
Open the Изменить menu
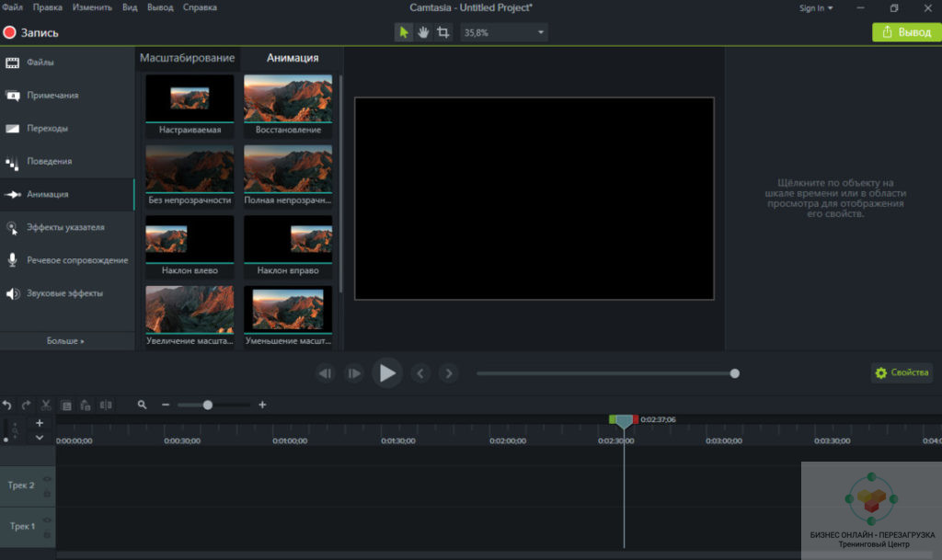coord(92,7)
